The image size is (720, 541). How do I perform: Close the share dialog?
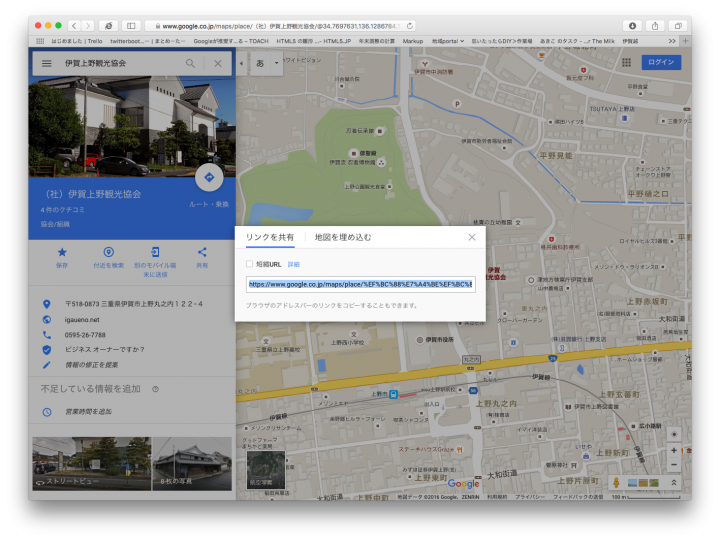[472, 237]
